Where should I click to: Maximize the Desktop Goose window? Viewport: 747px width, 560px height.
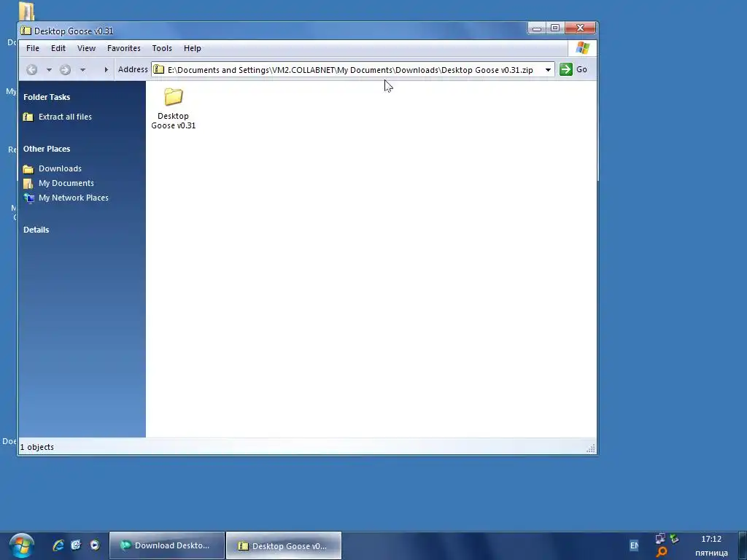click(555, 28)
